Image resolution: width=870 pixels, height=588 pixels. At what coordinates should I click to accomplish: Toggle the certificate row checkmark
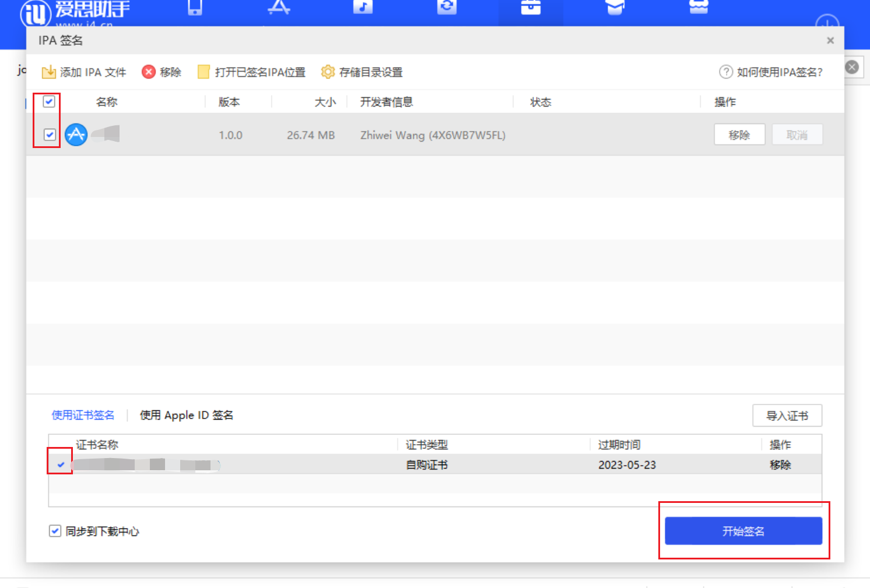[61, 464]
